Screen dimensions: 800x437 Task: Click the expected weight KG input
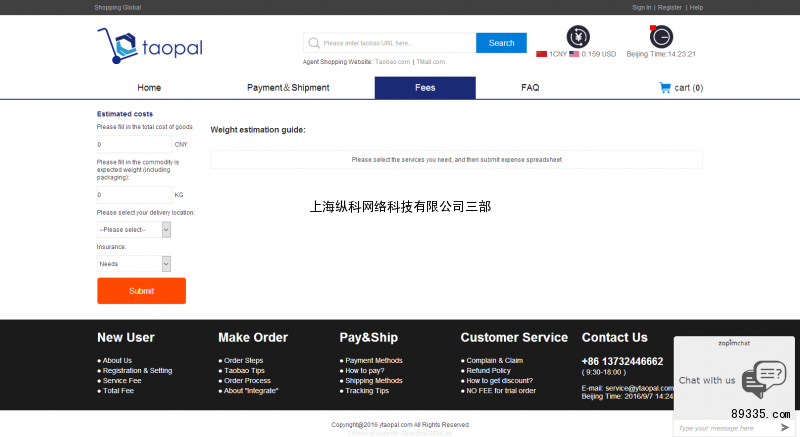[x=134, y=195]
